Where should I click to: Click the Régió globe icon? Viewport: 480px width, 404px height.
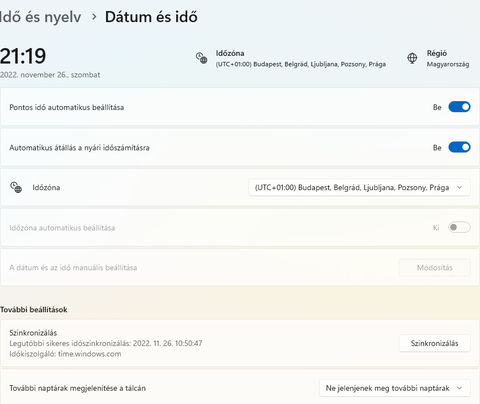pyautogui.click(x=412, y=58)
